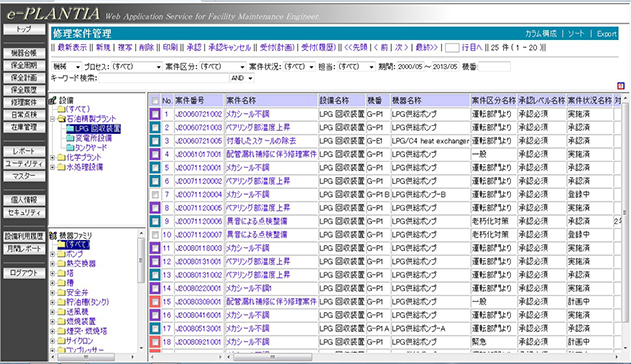Check the checkbox for row 17 J20080513001

coord(155,329)
